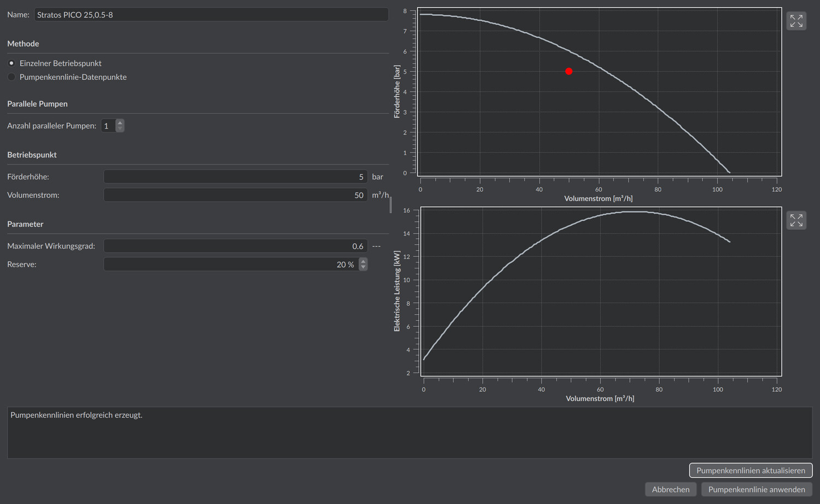This screenshot has width=820, height=504.
Task: Click the 'Volumenstrom [m³/h]' label under the lower chart
Action: 600,398
